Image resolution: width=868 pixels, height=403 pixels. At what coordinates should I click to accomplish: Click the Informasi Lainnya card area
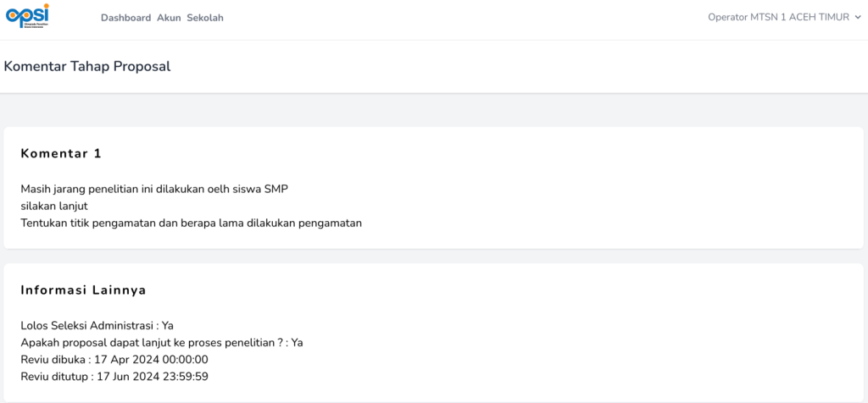(433, 333)
